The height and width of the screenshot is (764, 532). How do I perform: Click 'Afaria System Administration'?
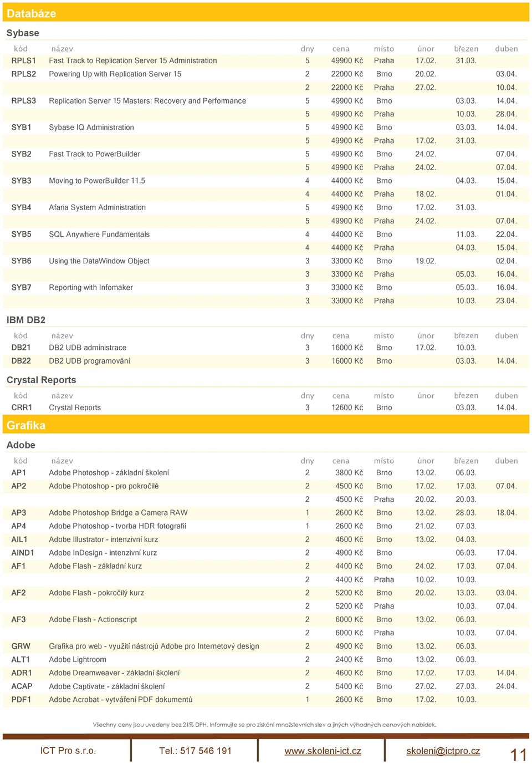98,207
